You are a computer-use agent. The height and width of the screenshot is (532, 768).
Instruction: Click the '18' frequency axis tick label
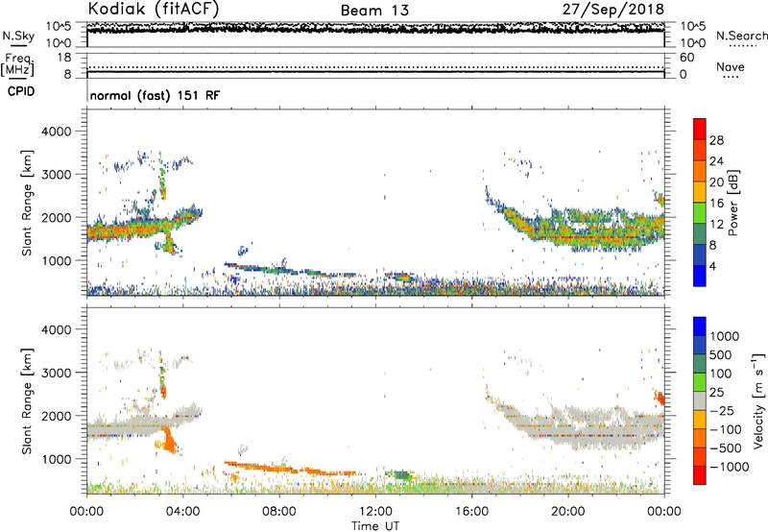(x=64, y=58)
